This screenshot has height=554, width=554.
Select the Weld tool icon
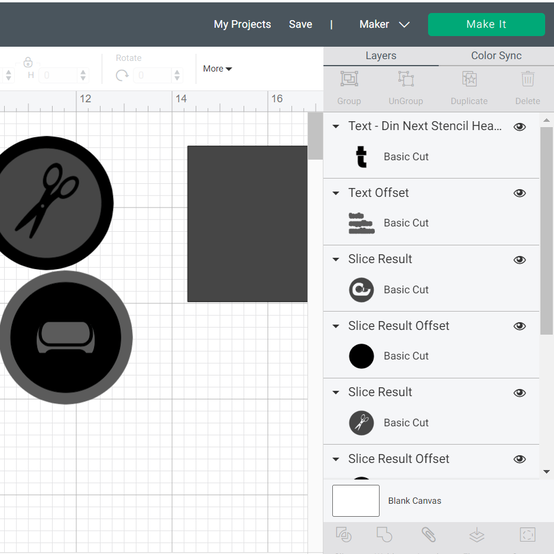click(384, 534)
